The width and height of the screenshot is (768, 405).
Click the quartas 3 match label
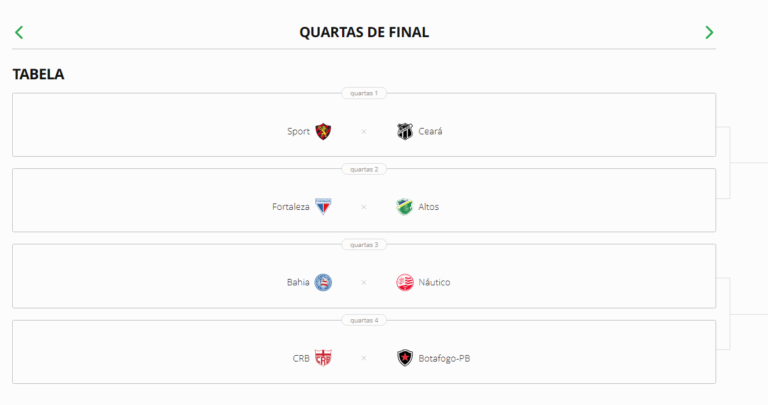point(363,244)
